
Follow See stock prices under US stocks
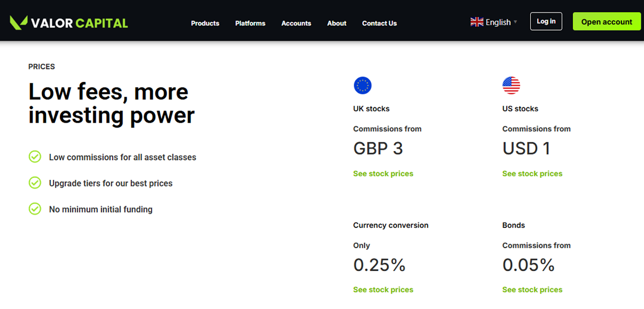pyautogui.click(x=532, y=174)
